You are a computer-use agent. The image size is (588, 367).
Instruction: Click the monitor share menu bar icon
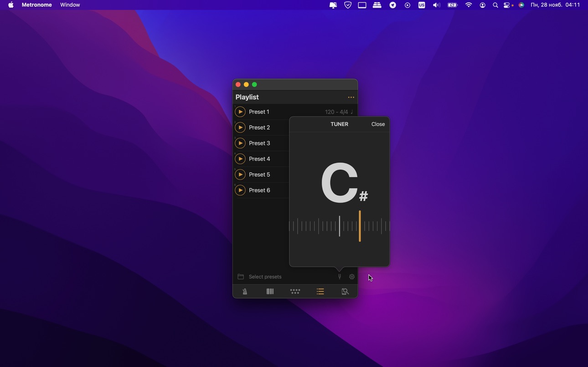coord(333,5)
